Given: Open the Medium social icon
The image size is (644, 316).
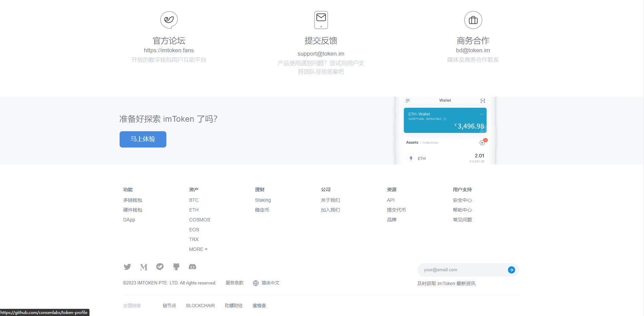Looking at the screenshot, I should [144, 267].
